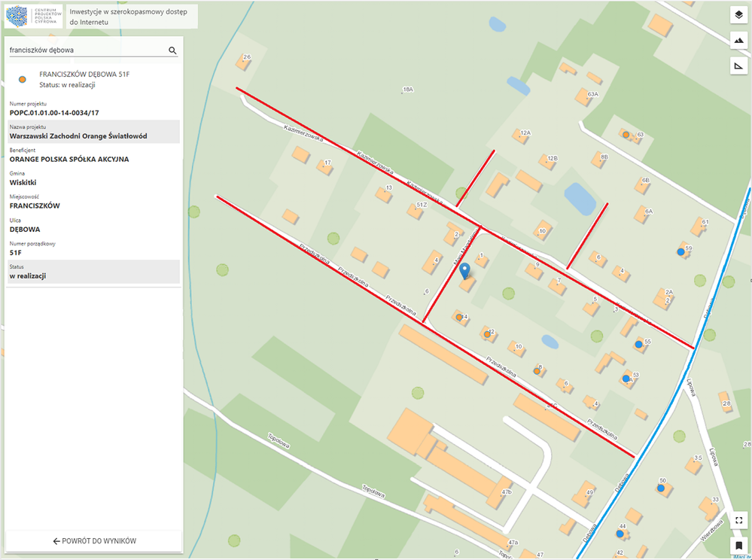The width and height of the screenshot is (752, 560).
Task: Click the blue location pin on the map
Action: click(464, 270)
